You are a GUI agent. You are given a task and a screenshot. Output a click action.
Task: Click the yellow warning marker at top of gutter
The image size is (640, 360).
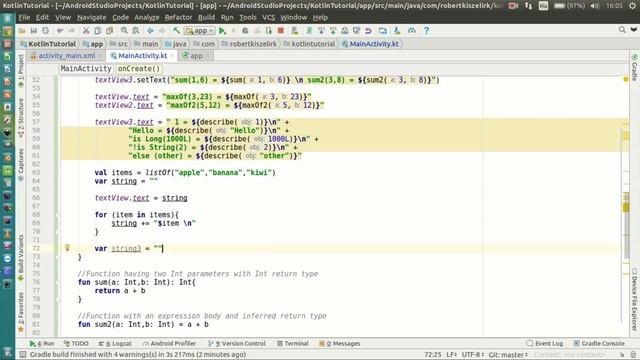pos(626,79)
